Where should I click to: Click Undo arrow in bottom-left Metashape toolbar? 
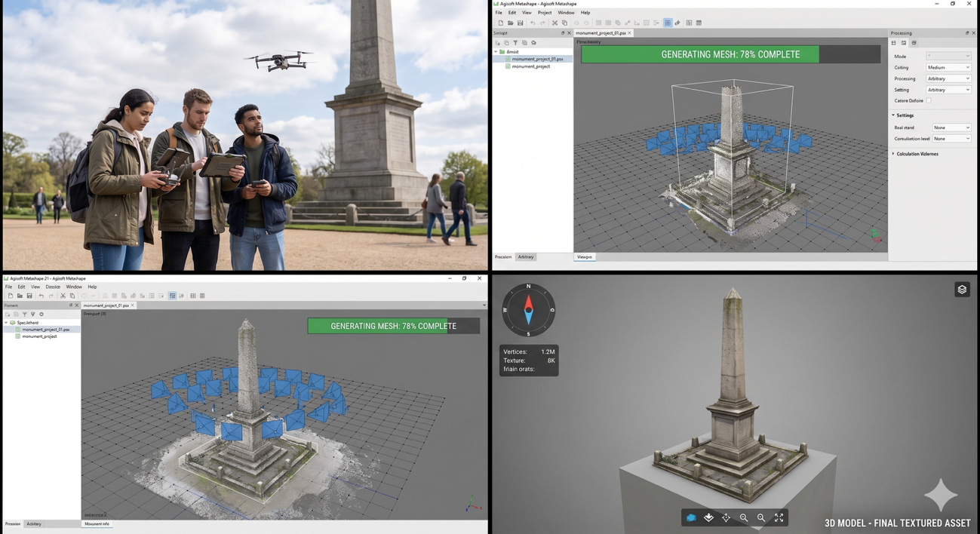tap(41, 296)
